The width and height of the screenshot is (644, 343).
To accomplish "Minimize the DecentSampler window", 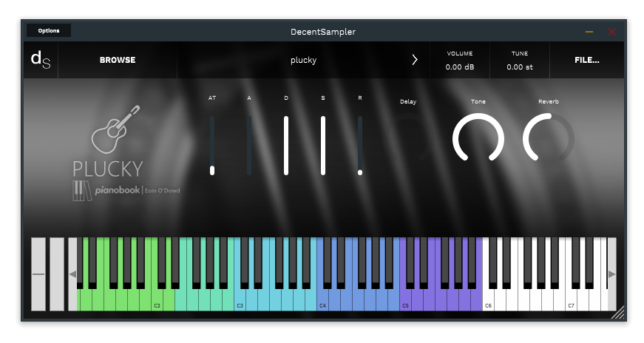I will [x=589, y=32].
